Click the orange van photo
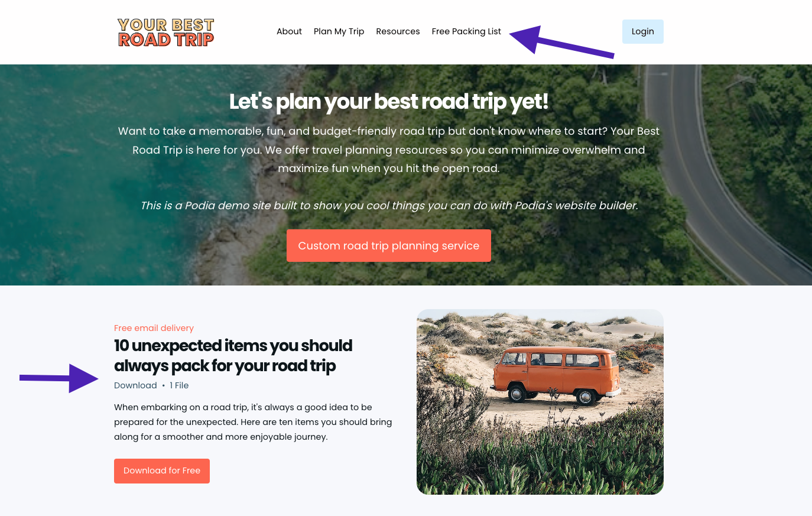 (540, 402)
